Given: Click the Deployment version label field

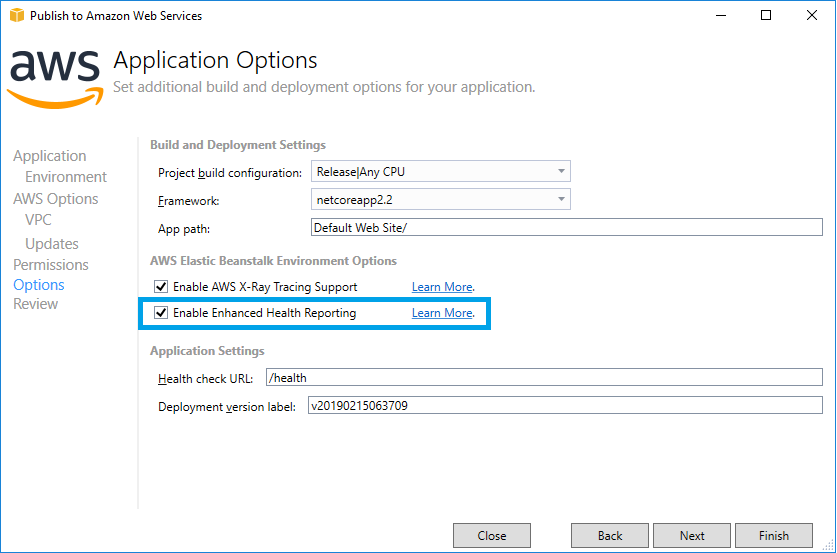Looking at the screenshot, I should coord(565,405).
